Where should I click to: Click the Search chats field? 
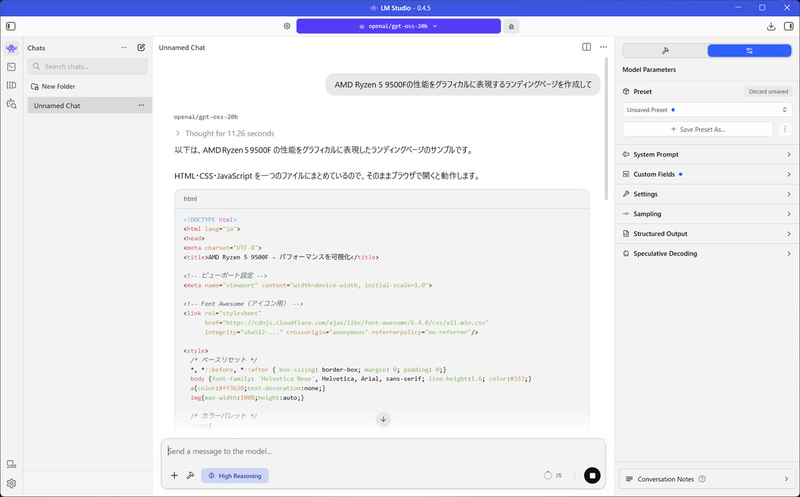click(x=88, y=66)
